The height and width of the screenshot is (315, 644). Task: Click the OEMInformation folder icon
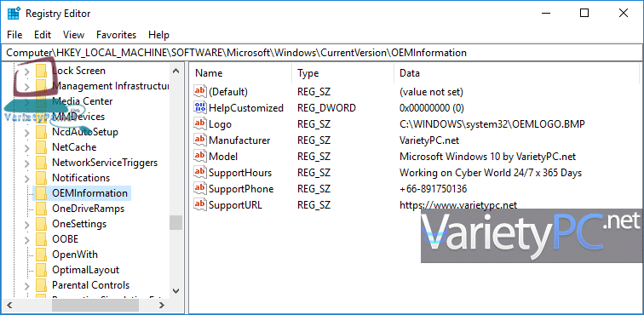(x=41, y=193)
